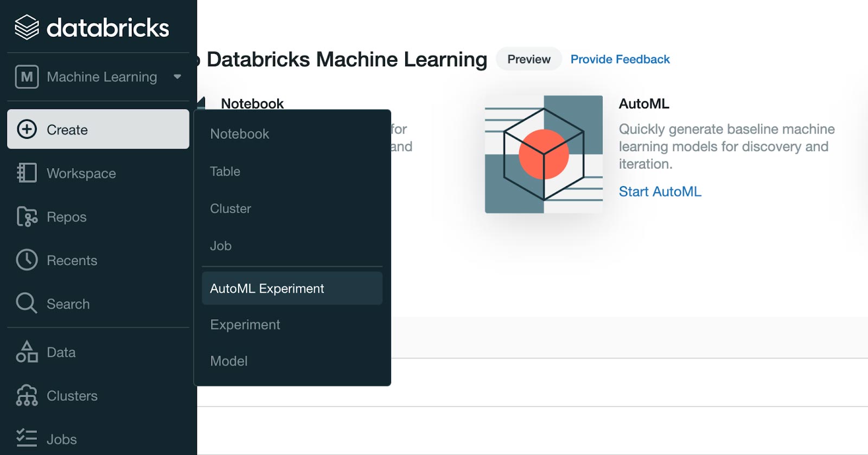
Task: Choose Job in the Create menu
Action: click(221, 246)
